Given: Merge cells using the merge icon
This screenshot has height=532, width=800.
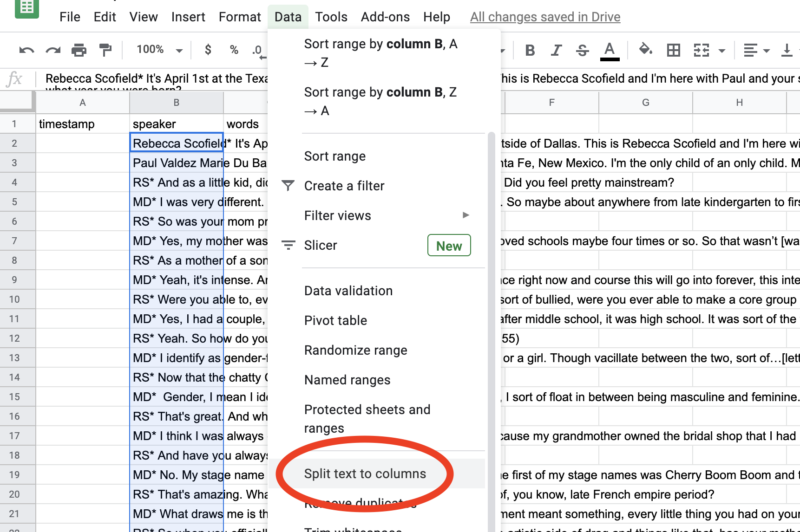Looking at the screenshot, I should click(x=702, y=50).
